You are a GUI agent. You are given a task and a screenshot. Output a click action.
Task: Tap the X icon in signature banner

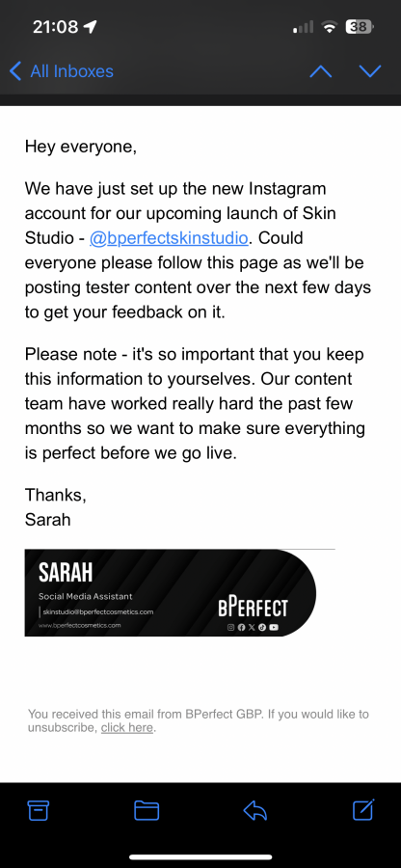(252, 627)
